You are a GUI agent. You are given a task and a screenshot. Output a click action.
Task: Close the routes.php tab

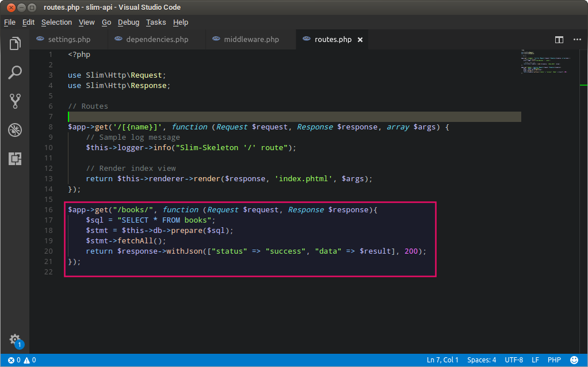click(x=360, y=40)
